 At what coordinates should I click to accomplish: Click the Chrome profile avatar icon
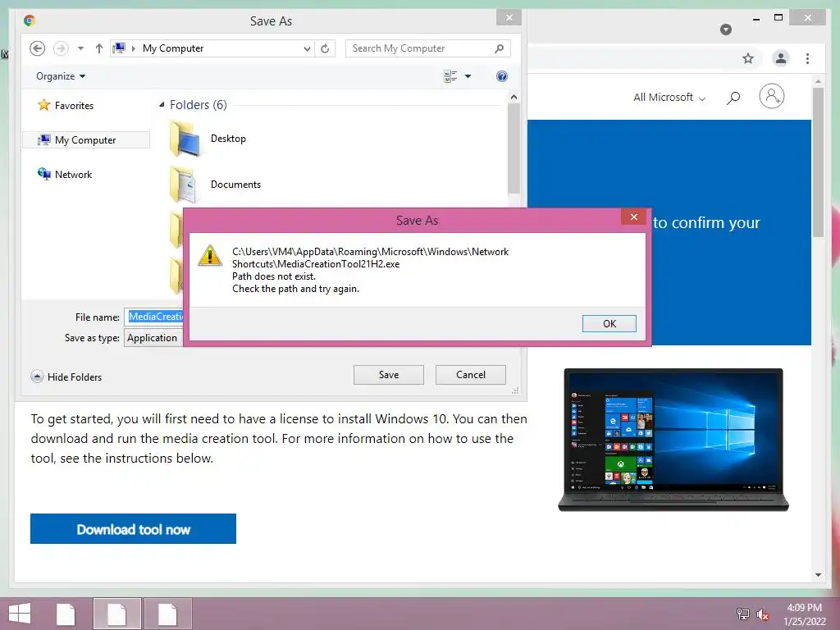pos(781,58)
